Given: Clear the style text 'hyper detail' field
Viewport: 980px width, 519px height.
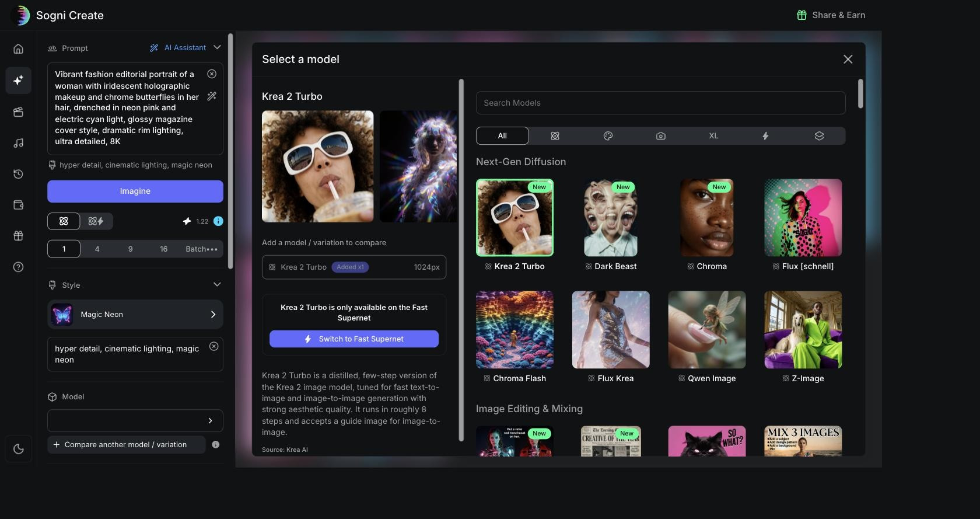Looking at the screenshot, I should click(214, 346).
